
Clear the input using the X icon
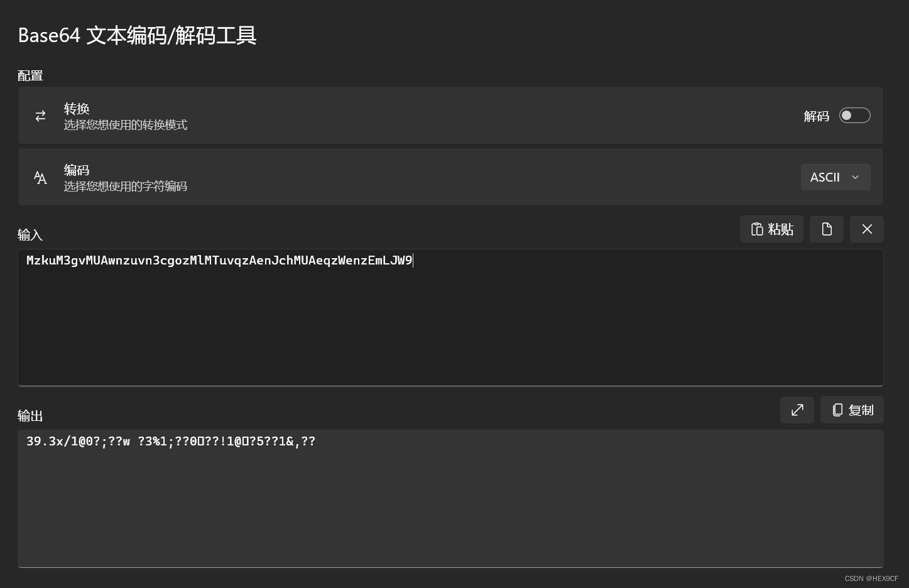pyautogui.click(x=867, y=229)
